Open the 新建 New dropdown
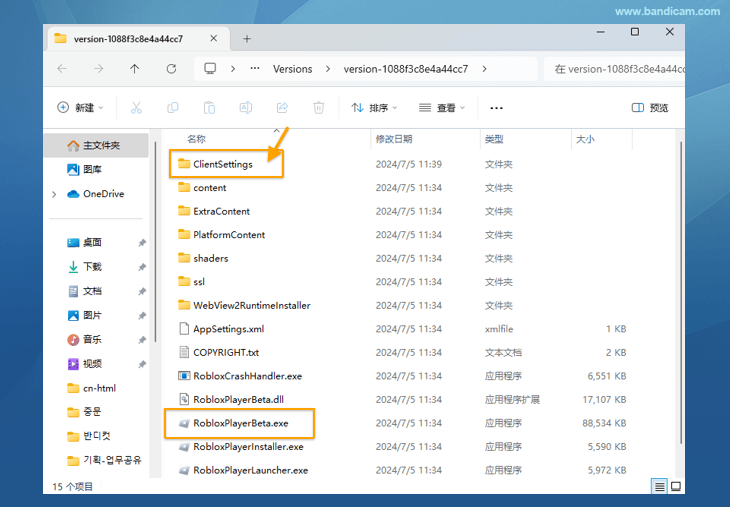Image resolution: width=730 pixels, height=507 pixels. click(80, 108)
